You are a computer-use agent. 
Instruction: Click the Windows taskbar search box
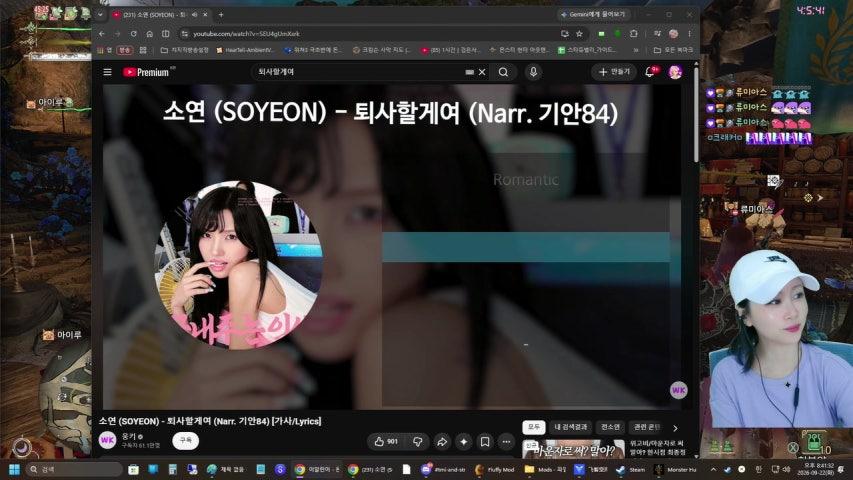pyautogui.click(x=74, y=469)
